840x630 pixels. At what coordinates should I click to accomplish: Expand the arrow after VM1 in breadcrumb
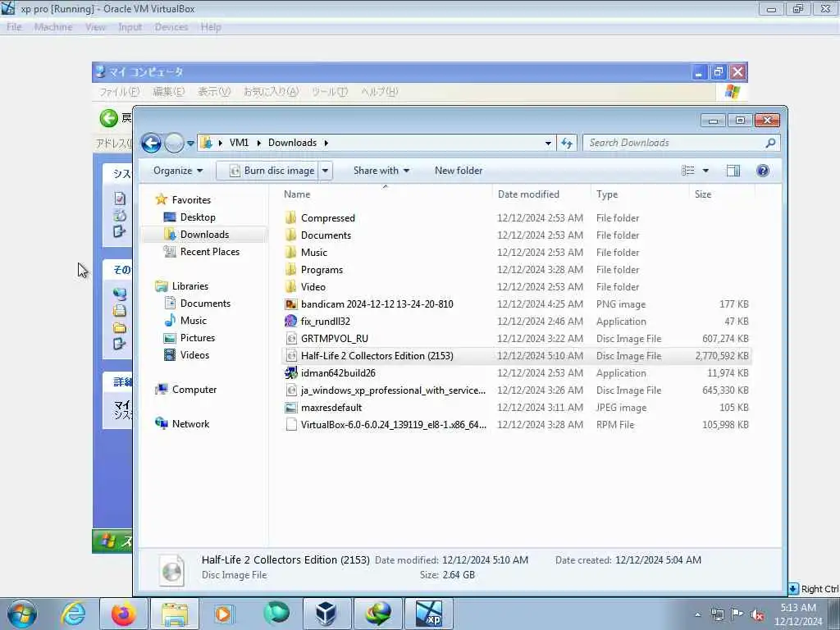tap(258, 143)
